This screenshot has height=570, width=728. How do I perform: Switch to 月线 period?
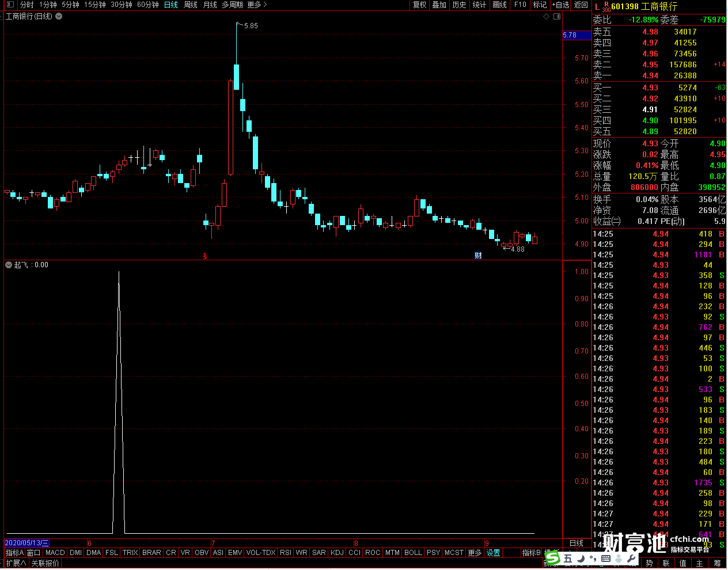point(210,5)
